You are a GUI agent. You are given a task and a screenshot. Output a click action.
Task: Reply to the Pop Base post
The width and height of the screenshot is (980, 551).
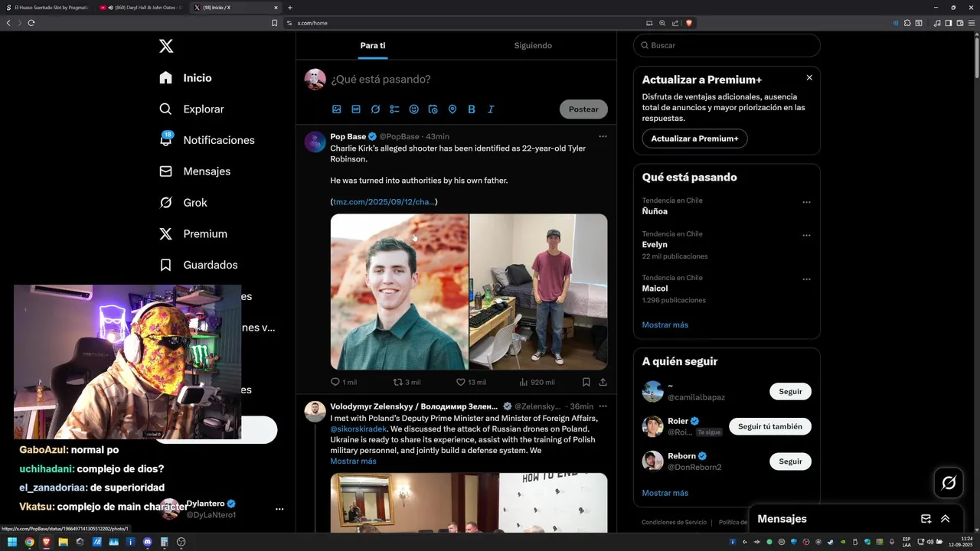coord(344,382)
